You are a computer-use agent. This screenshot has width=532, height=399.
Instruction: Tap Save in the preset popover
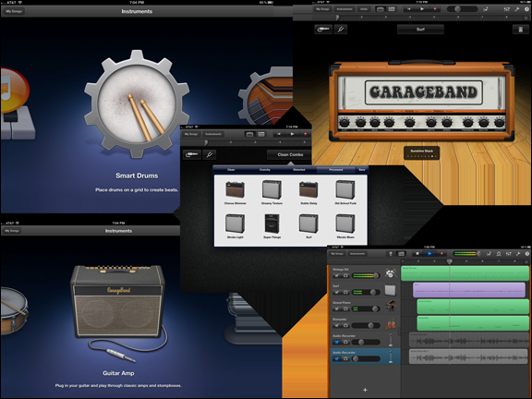(362, 169)
